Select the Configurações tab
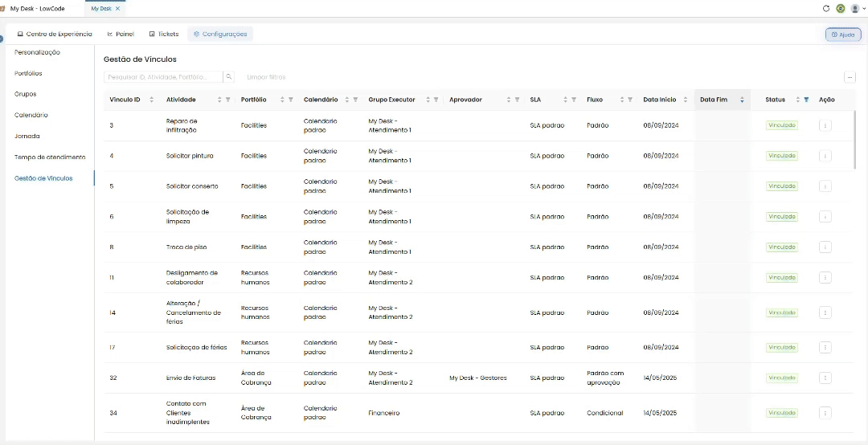868x445 pixels. pyautogui.click(x=220, y=34)
